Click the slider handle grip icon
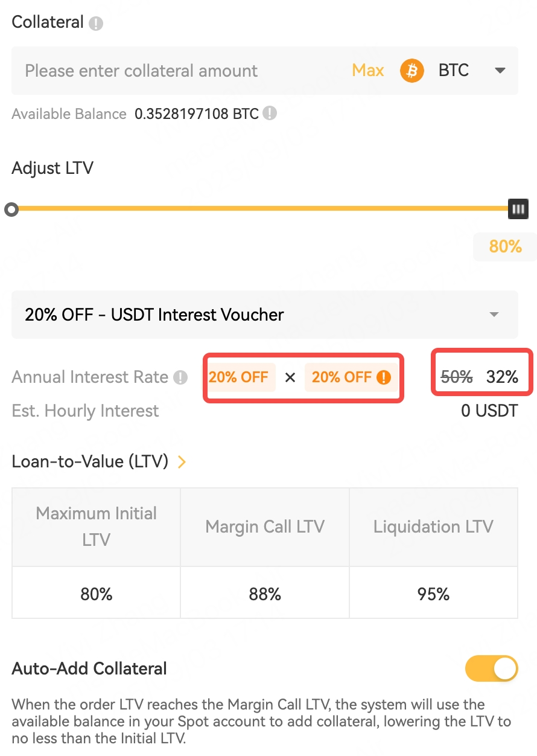 tap(518, 208)
